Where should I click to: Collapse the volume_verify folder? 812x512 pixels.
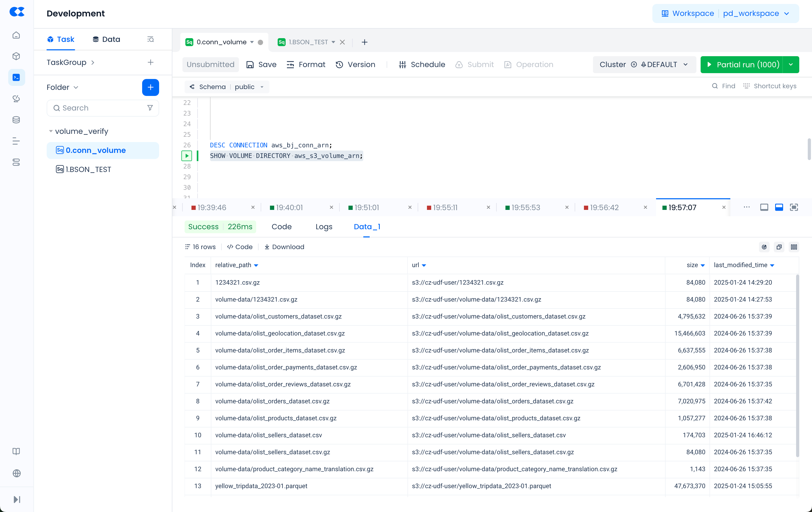[51, 131]
